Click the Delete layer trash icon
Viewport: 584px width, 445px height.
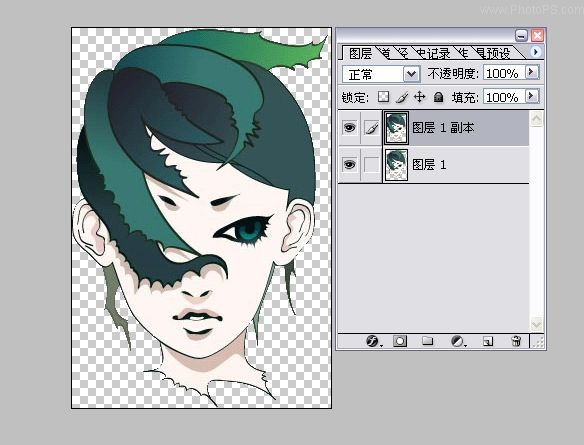point(516,341)
